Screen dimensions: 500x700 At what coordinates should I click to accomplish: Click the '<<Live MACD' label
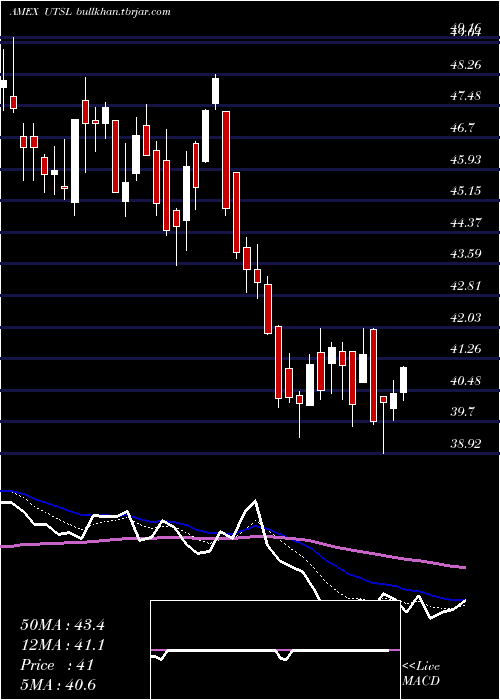421,674
